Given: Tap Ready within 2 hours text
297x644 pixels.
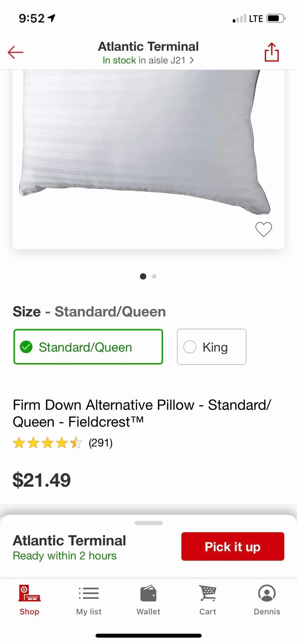Looking at the screenshot, I should pyautogui.click(x=65, y=556).
